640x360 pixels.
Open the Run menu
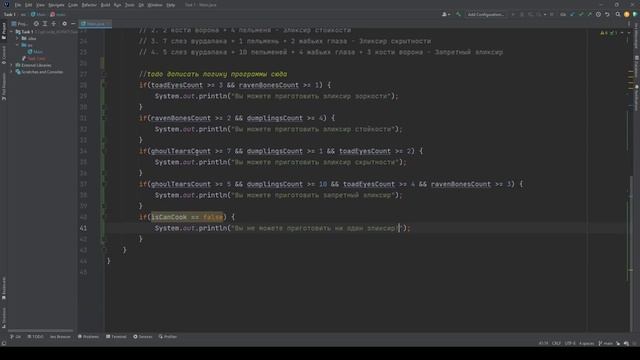(118, 5)
